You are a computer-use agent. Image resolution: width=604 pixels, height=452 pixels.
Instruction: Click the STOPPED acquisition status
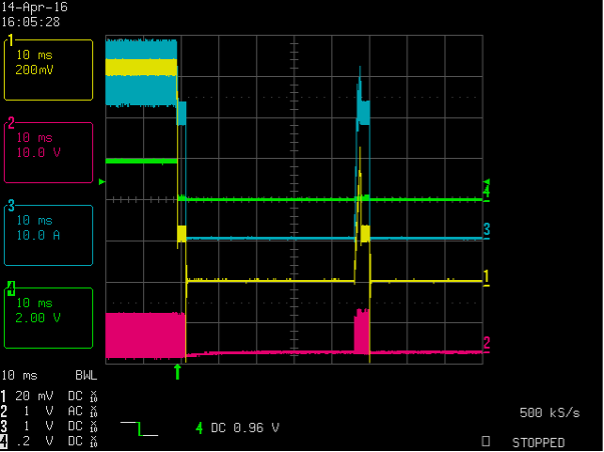pos(538,442)
